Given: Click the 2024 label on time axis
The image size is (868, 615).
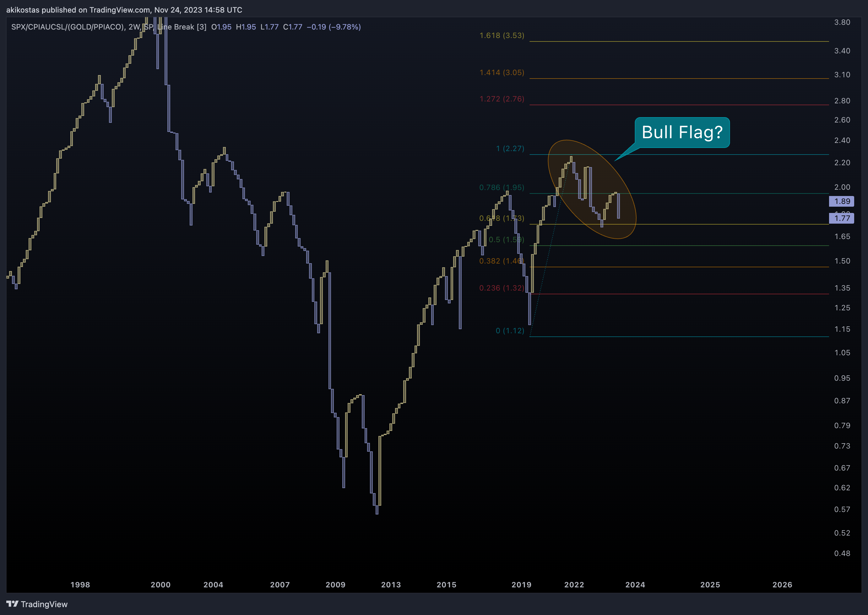Looking at the screenshot, I should [635, 585].
